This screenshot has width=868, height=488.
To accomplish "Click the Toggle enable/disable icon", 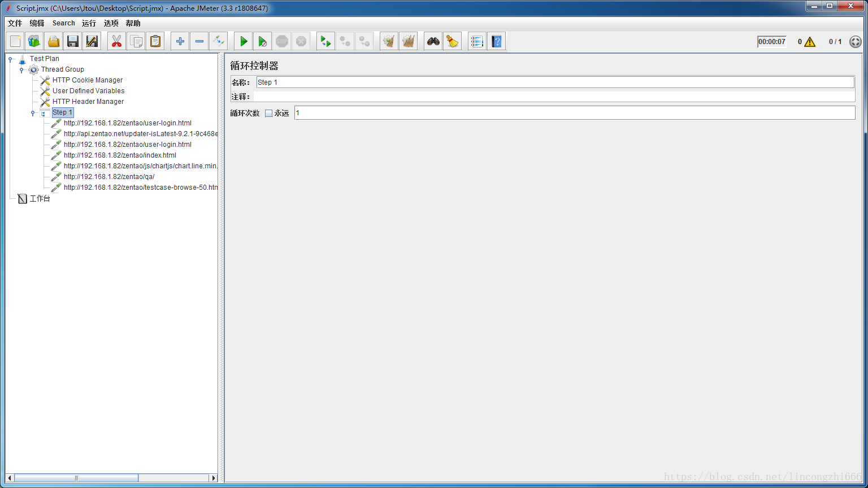I will (x=219, y=41).
